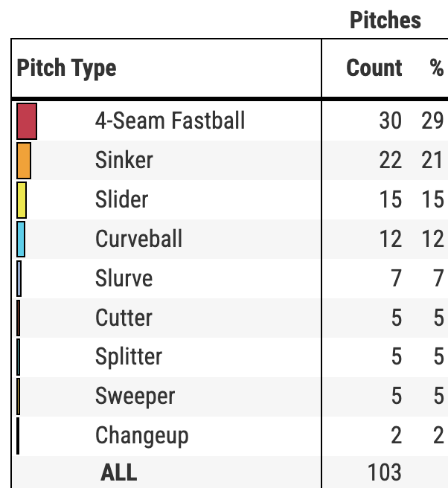Select the Slider pitch label
The image size is (448, 488).
tap(122, 199)
